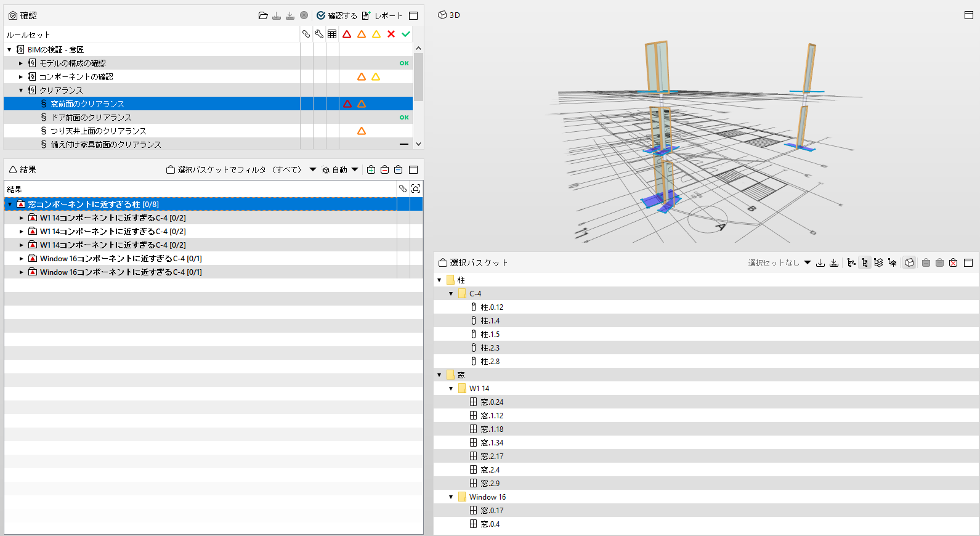Screen dimensions: 980x536
Task: Remove from selection basket in 結果 panel
Action: click(x=384, y=169)
